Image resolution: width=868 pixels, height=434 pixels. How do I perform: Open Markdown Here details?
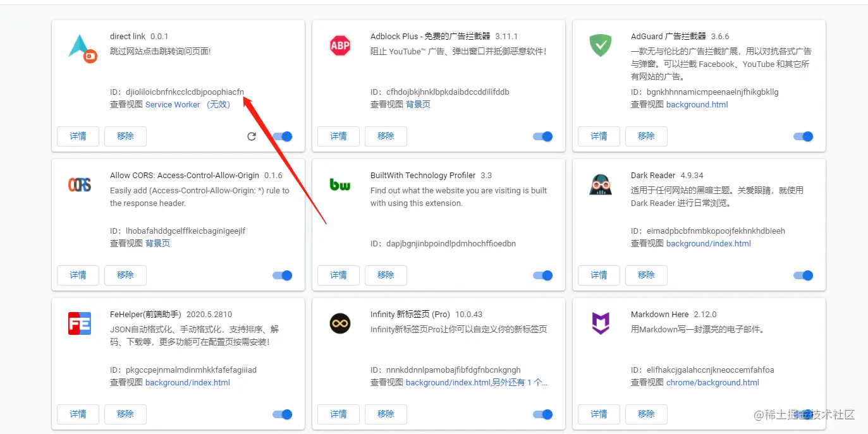[599, 414]
